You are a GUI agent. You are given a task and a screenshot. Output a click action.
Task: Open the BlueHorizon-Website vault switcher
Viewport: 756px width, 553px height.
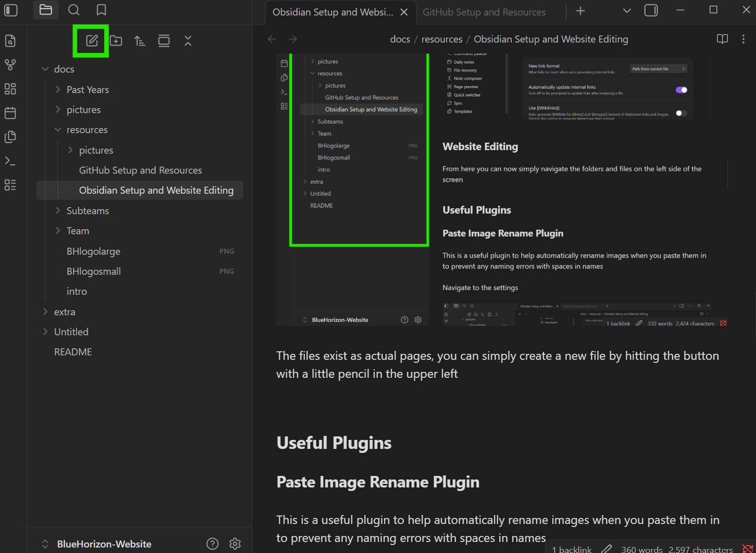tap(97, 544)
